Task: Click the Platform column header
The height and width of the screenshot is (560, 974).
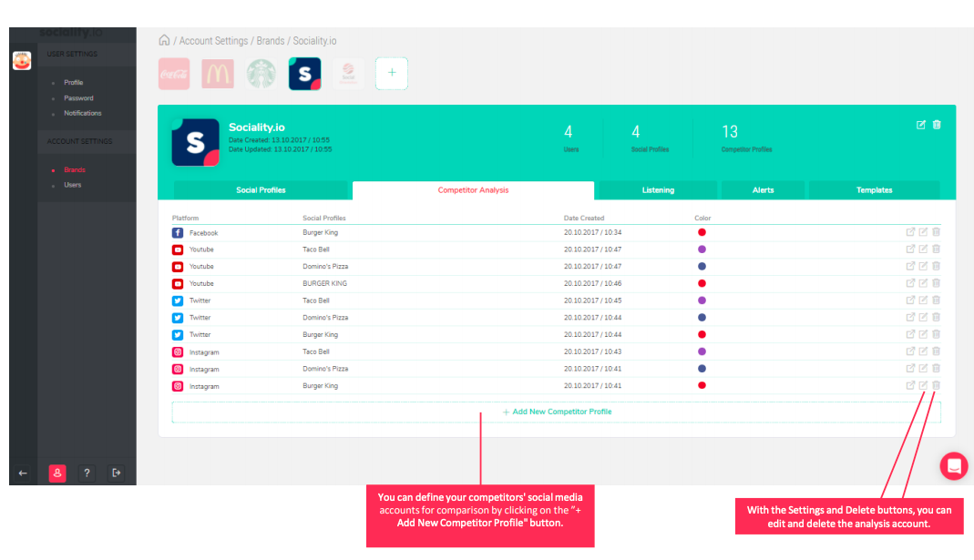Action: [185, 218]
